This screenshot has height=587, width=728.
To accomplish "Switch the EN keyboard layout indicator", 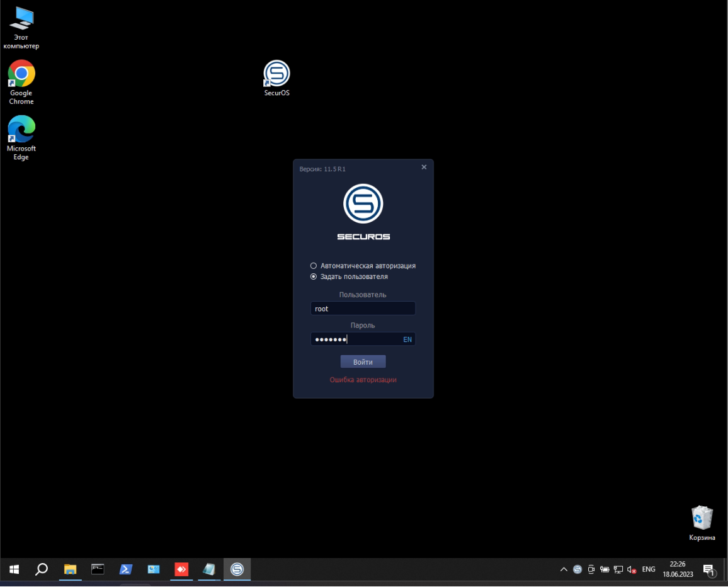I will coord(407,339).
